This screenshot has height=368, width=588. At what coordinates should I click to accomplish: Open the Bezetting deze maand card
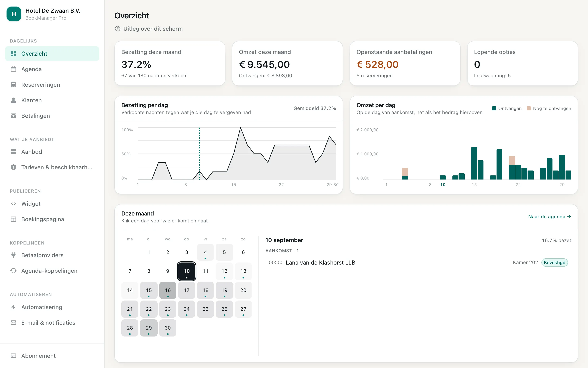pyautogui.click(x=170, y=63)
